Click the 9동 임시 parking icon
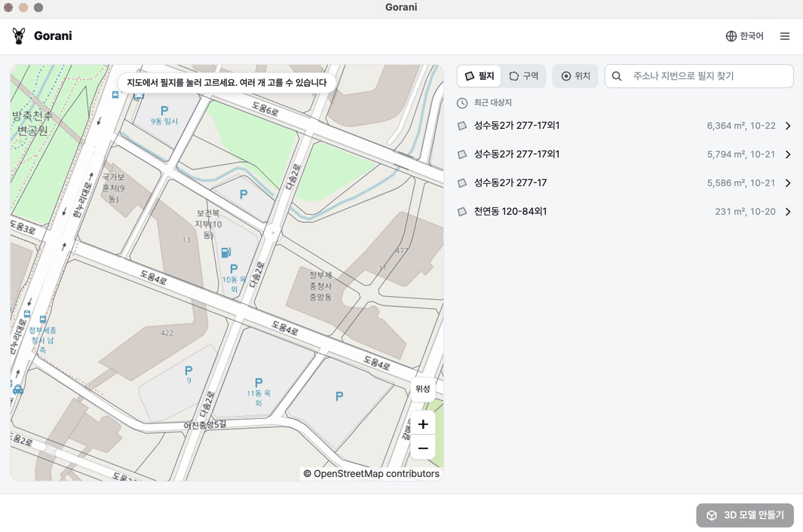 click(164, 111)
